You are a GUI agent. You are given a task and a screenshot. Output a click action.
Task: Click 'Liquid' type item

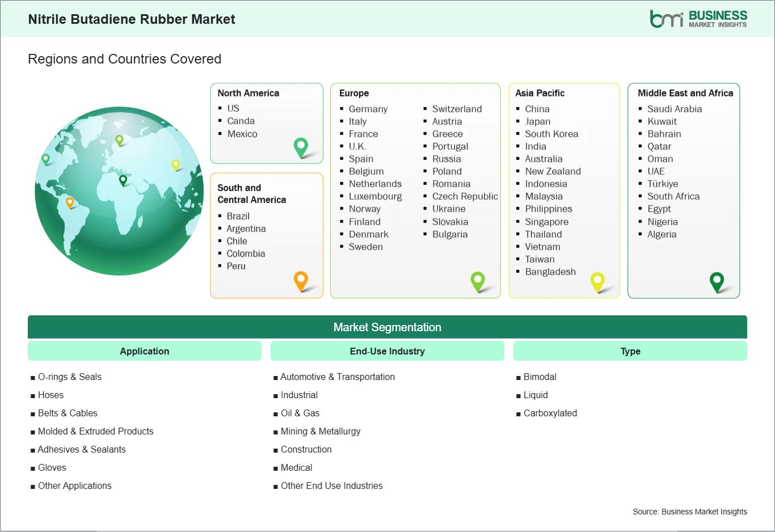(x=536, y=395)
